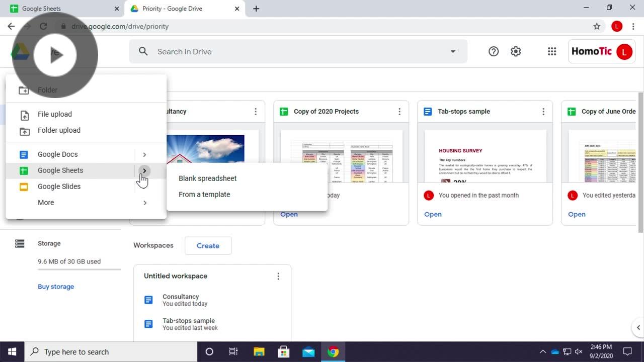Click Chrome profile avatar in toolbar
Viewport: 644px width, 362px height.
pos(617,26)
